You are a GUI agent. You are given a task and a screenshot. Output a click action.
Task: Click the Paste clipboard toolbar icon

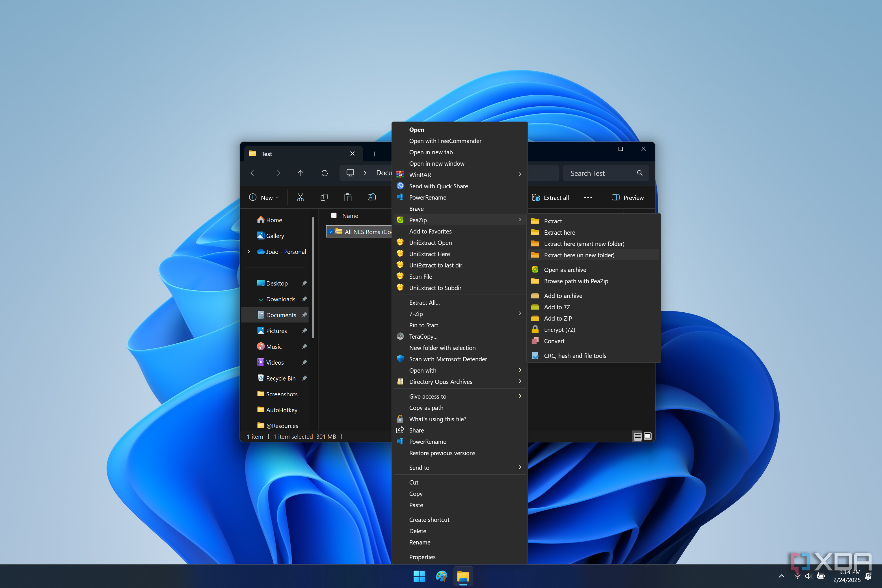point(348,198)
